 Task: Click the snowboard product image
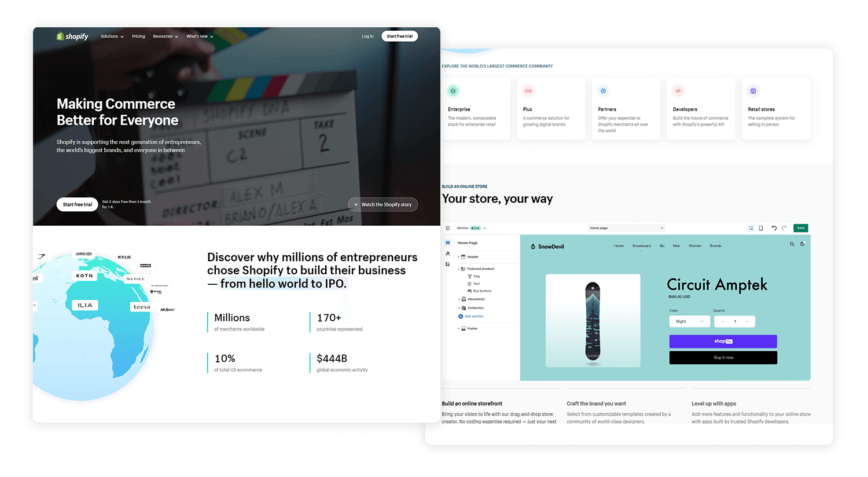[x=593, y=321]
